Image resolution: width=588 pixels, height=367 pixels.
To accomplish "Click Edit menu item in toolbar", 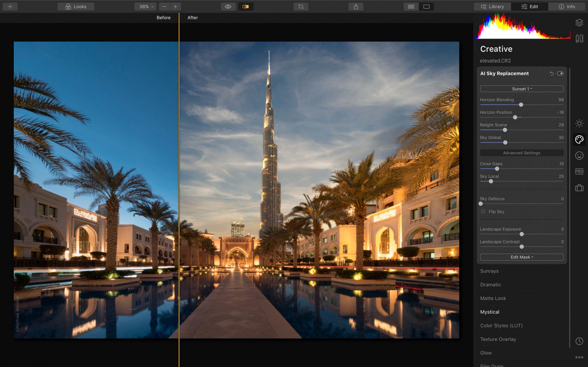I will tap(529, 6).
